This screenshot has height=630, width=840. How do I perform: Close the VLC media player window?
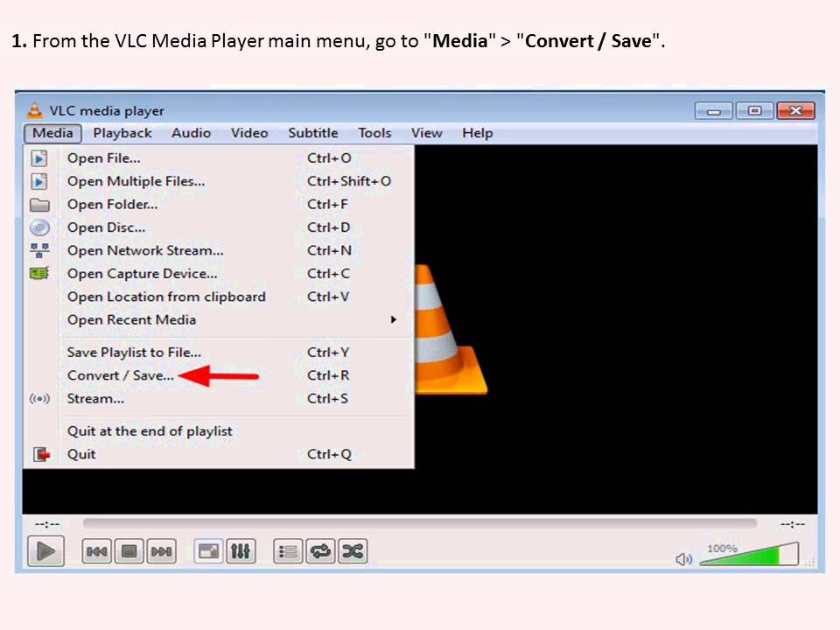[795, 111]
